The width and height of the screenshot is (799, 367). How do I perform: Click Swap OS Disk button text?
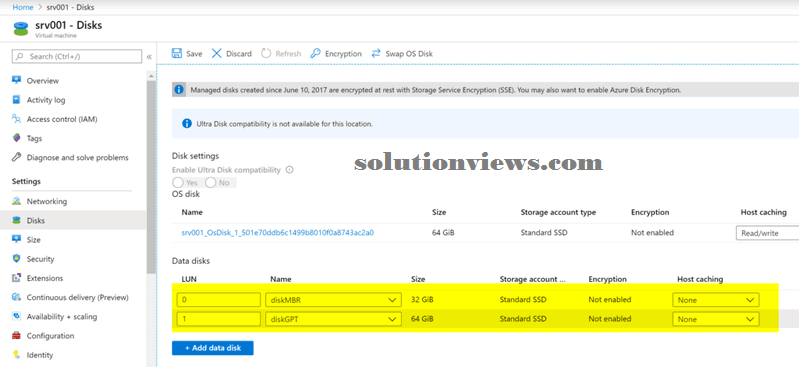(x=409, y=54)
